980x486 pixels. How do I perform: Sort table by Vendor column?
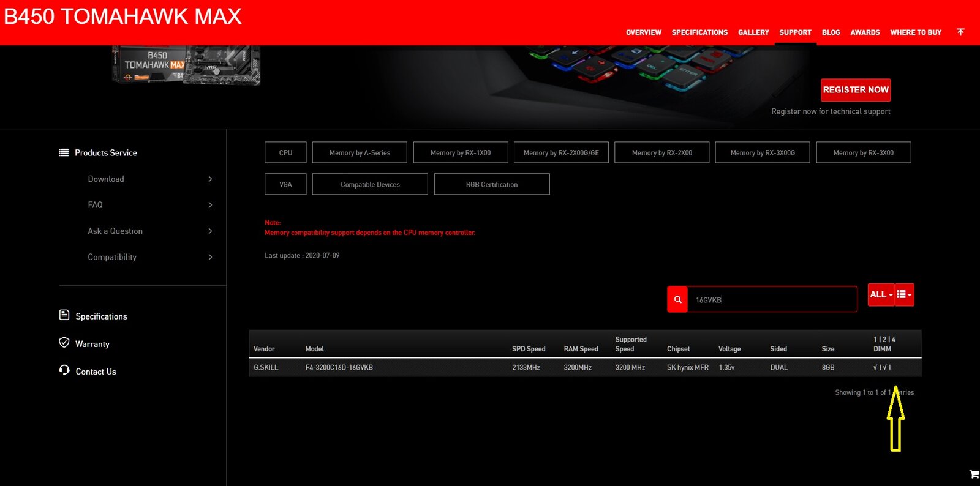(x=264, y=349)
